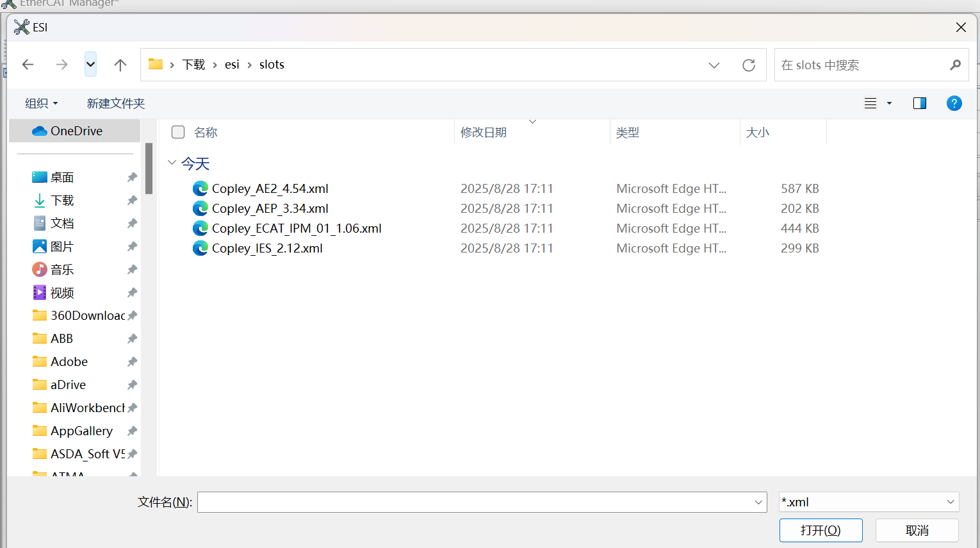Viewport: 980px width, 548px height.
Task: Open 图片 in the sidebar
Action: pos(62,247)
